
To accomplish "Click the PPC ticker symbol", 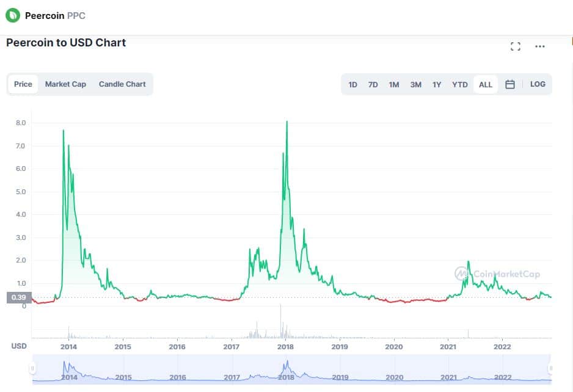I will pyautogui.click(x=76, y=16).
